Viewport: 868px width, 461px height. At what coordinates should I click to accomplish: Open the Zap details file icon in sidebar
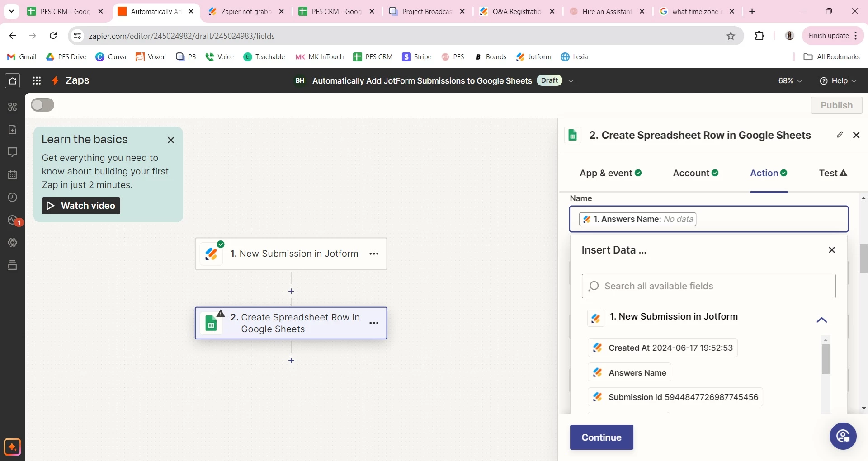(13, 130)
